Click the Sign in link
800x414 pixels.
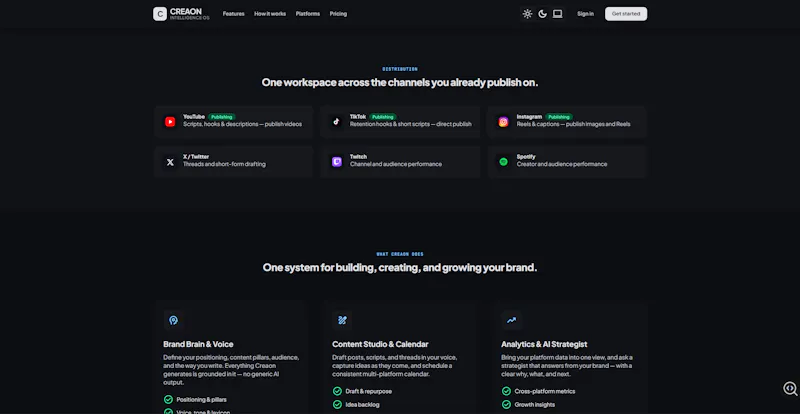585,14
